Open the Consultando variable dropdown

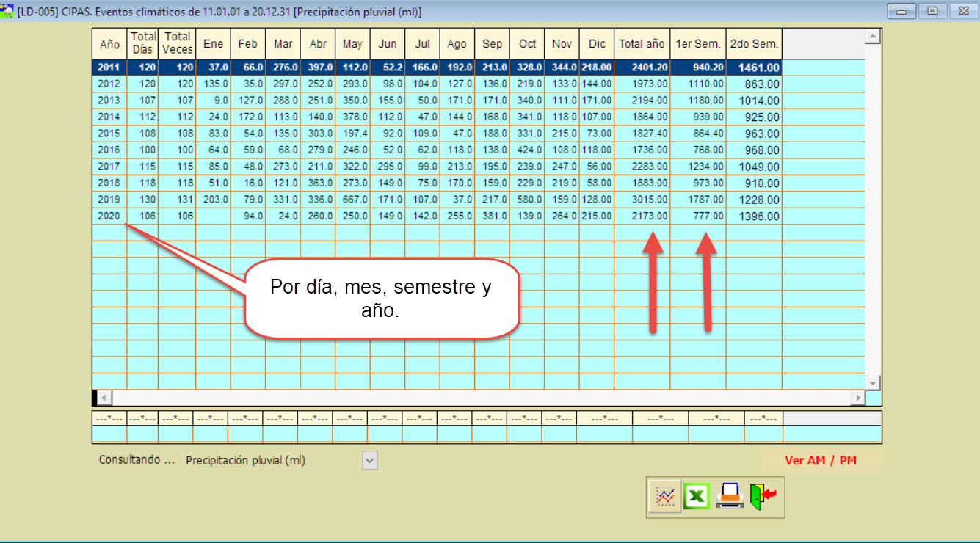pos(370,461)
